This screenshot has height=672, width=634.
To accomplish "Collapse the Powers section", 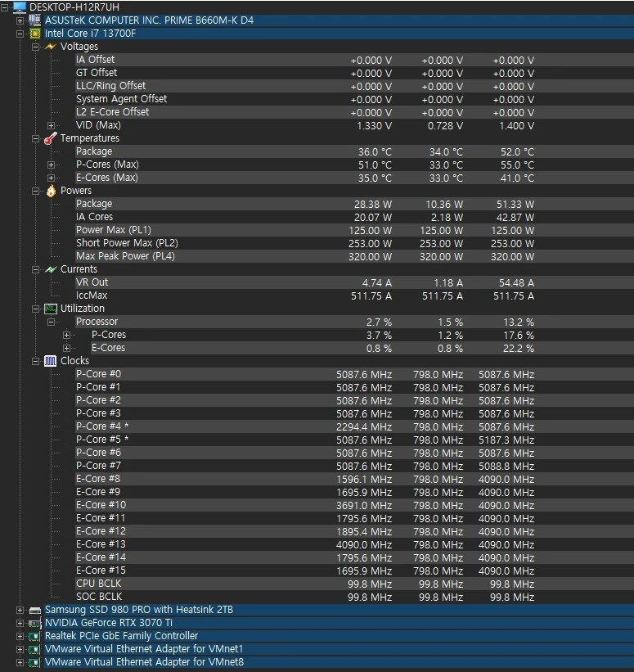I will tap(35, 192).
